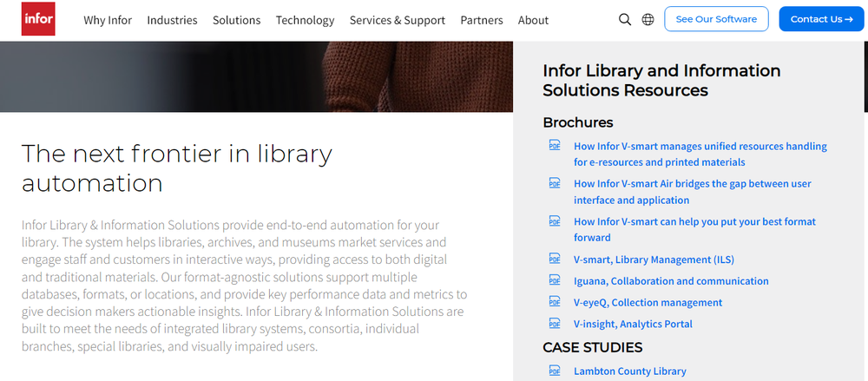Click PDF icon beside unified resources handling brochure
This screenshot has width=868, height=381.
[x=554, y=146]
